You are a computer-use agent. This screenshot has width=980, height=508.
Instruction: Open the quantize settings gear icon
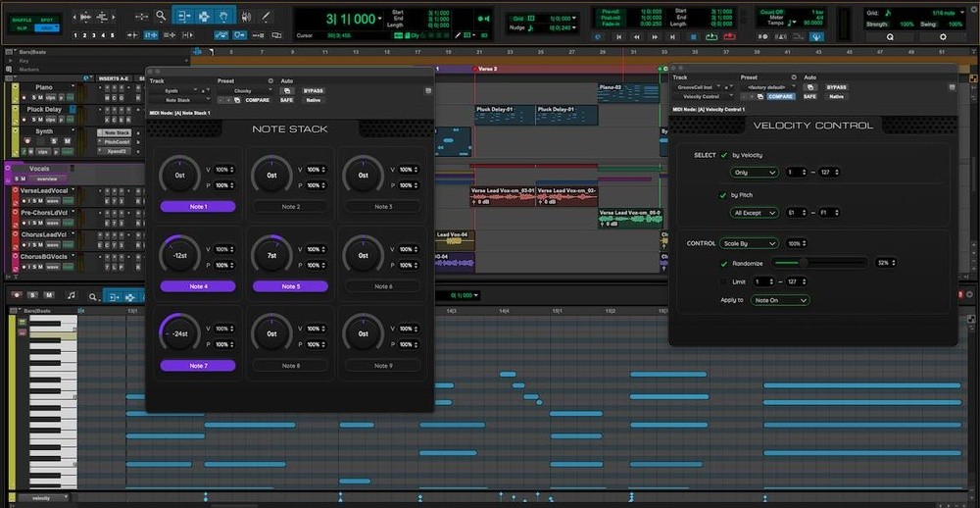click(943, 37)
